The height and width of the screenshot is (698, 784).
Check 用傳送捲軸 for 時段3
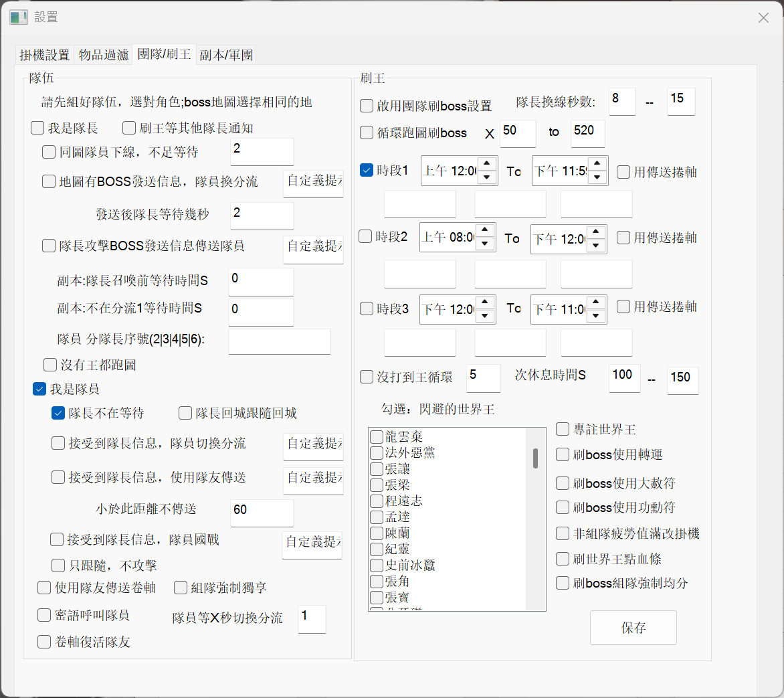[623, 307]
